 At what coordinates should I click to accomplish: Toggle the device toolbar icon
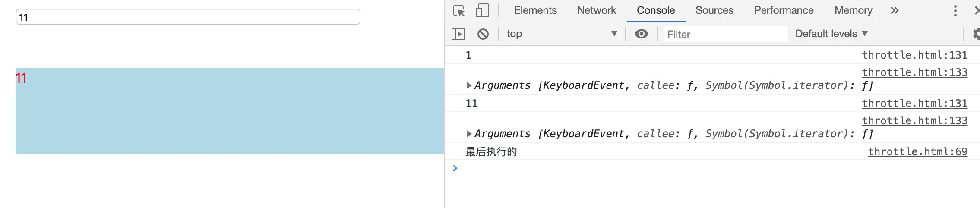(482, 10)
